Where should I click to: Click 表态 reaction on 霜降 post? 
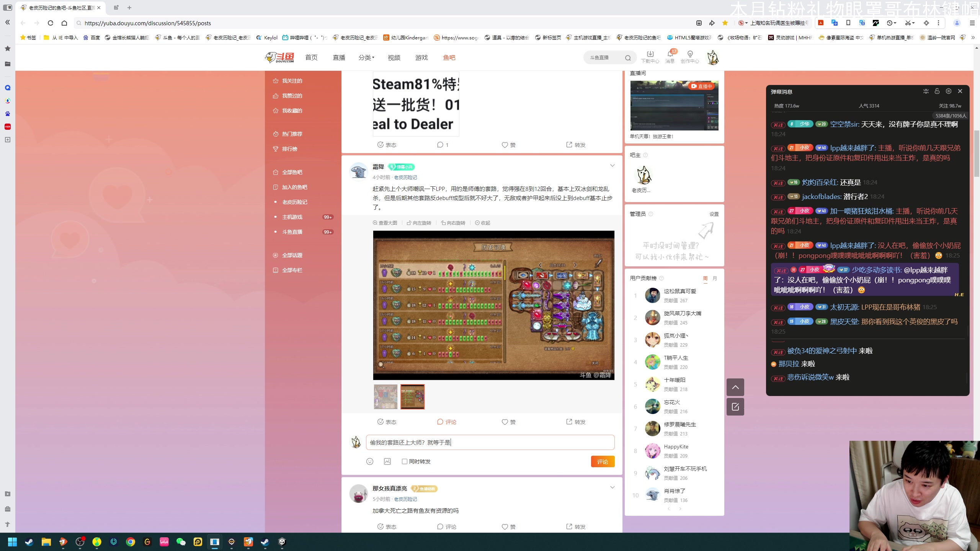(387, 422)
